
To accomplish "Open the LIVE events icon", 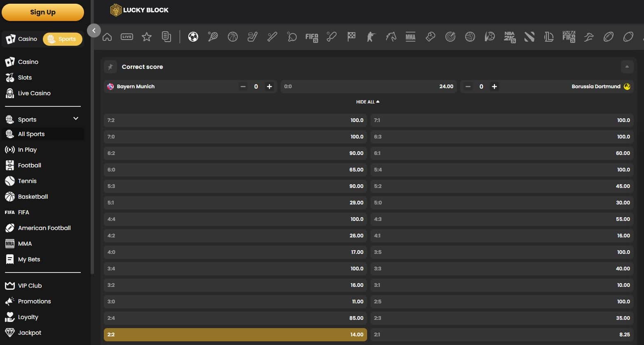I will [127, 37].
